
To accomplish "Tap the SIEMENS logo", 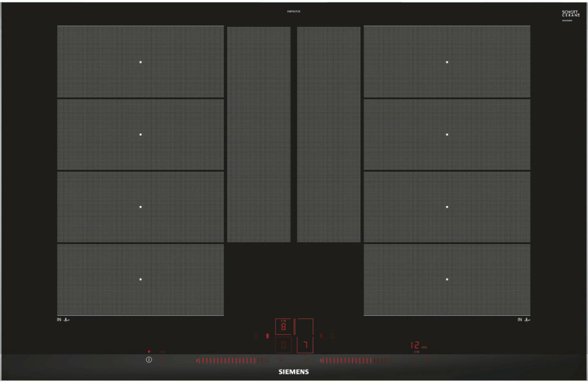I will pyautogui.click(x=294, y=372).
